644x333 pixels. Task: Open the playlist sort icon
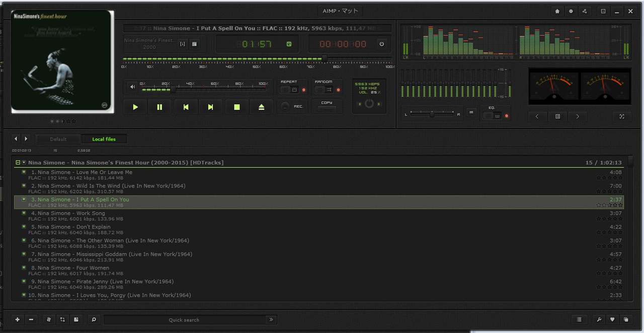(49, 319)
